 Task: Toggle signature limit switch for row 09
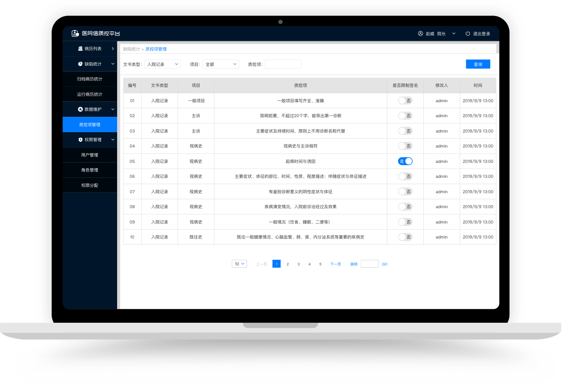coord(405,222)
